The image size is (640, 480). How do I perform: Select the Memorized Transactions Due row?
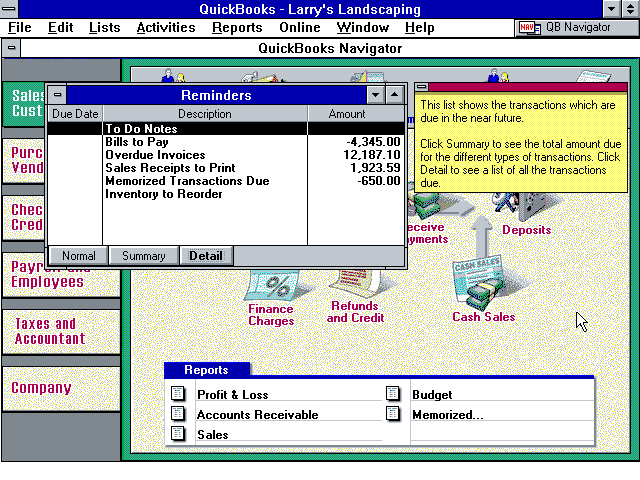pos(226,181)
